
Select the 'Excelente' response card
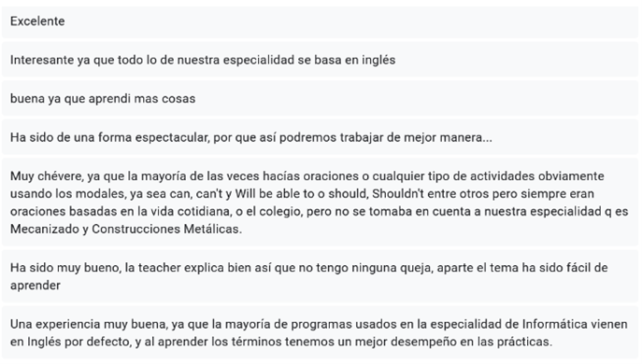320,21
